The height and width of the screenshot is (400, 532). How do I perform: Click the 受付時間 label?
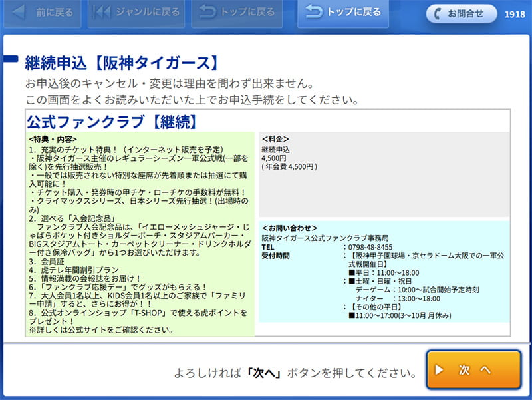(x=275, y=256)
